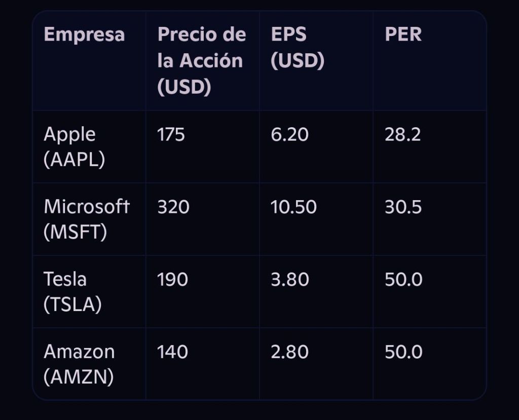Screen dimensions: 519x420
Task: Click Tesla's stock price 190
Action: [172, 280]
